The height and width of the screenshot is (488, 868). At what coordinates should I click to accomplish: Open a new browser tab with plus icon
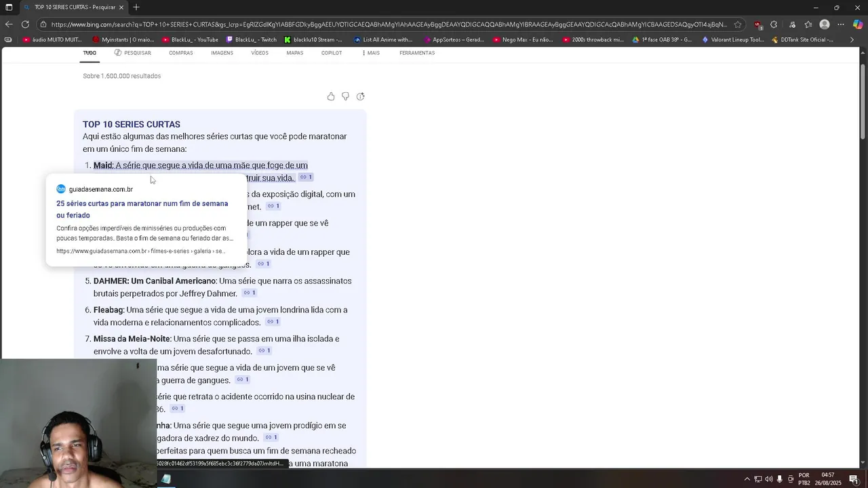coord(136,7)
